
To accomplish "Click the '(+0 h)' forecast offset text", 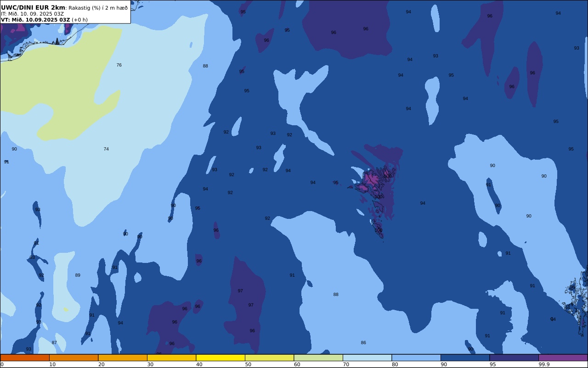I will coord(79,20).
